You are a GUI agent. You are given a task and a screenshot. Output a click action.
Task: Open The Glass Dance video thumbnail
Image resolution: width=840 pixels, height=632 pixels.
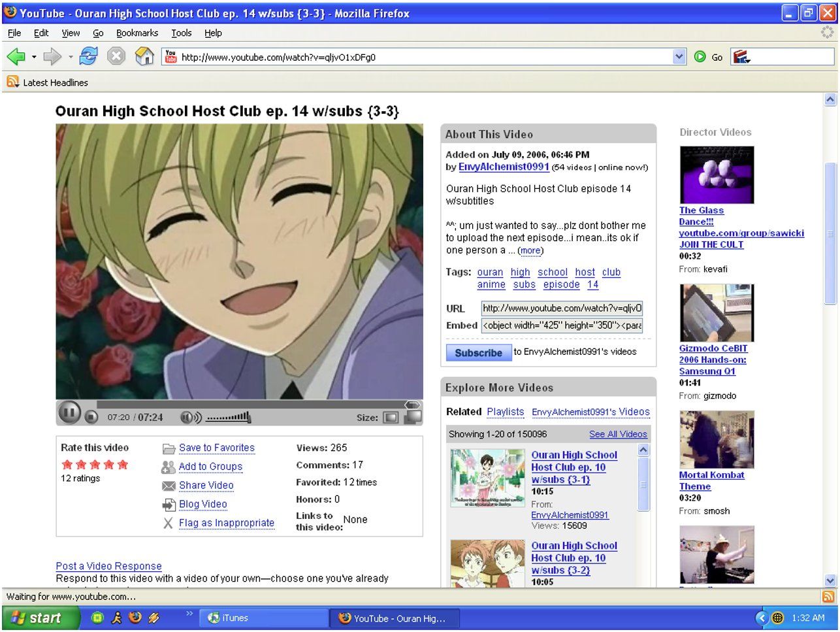coord(717,175)
